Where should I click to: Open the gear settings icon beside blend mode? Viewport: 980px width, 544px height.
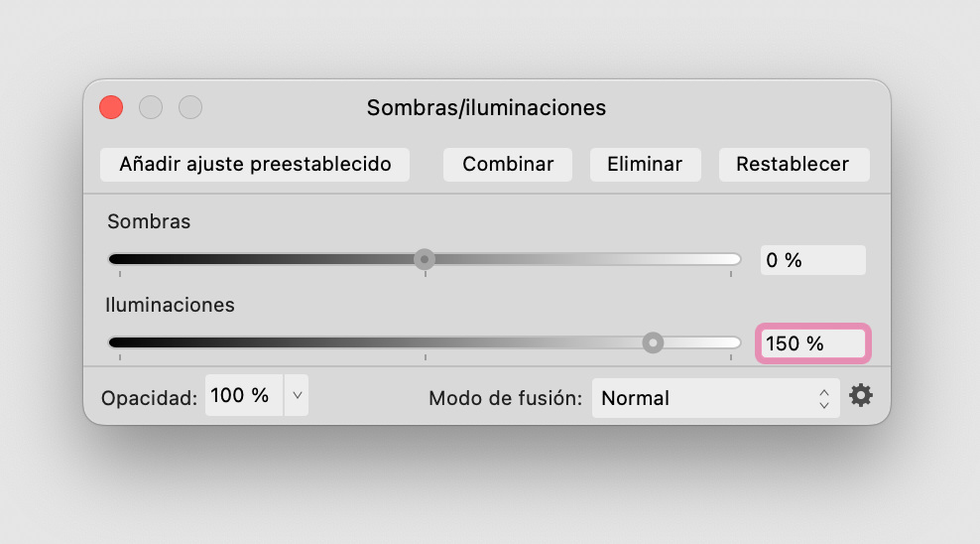861,395
